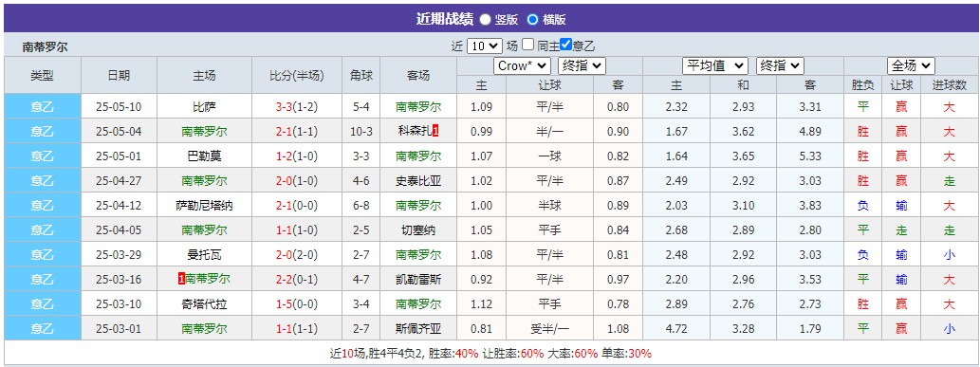This screenshot has width=980, height=367.
Task: Click the 意乙 league cell for 25-03-01
Action: coord(43,328)
